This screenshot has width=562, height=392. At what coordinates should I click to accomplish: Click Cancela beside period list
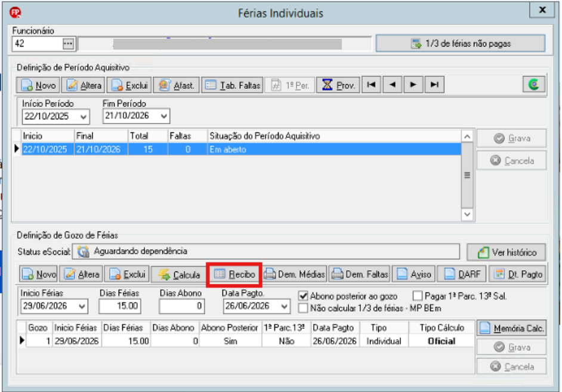511,160
